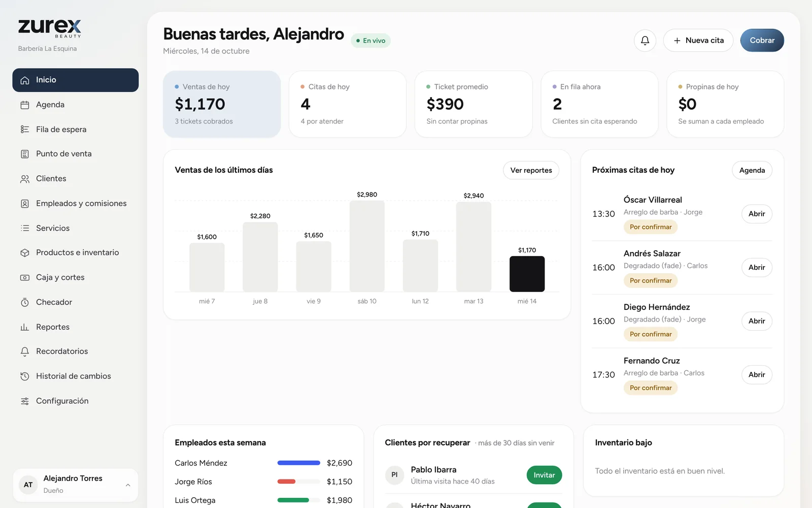Select the black mié 14 sales bar

[527, 274]
